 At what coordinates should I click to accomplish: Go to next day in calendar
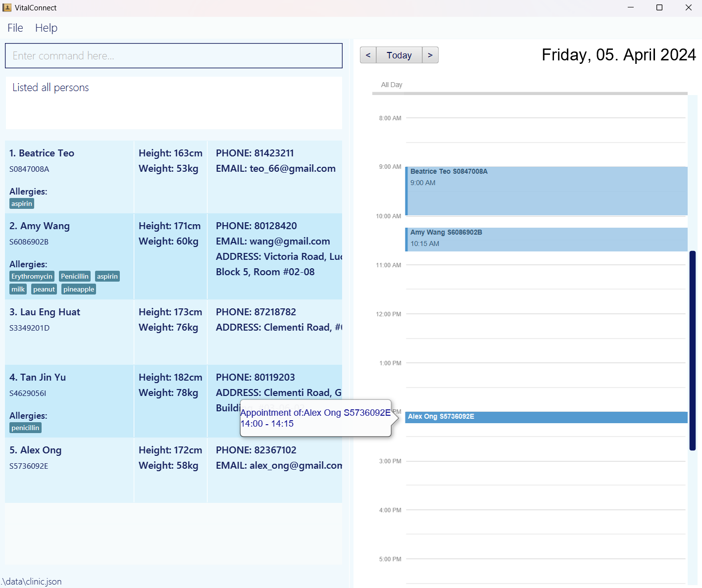[430, 55]
